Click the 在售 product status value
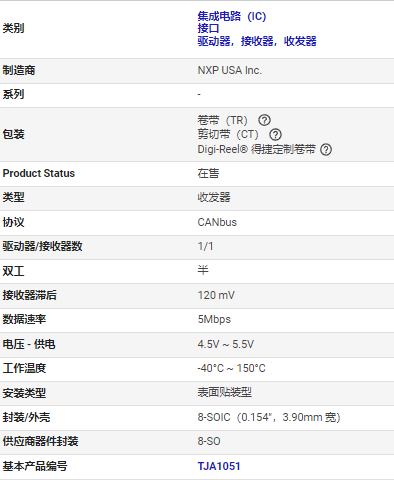The width and height of the screenshot is (394, 480). point(208,173)
